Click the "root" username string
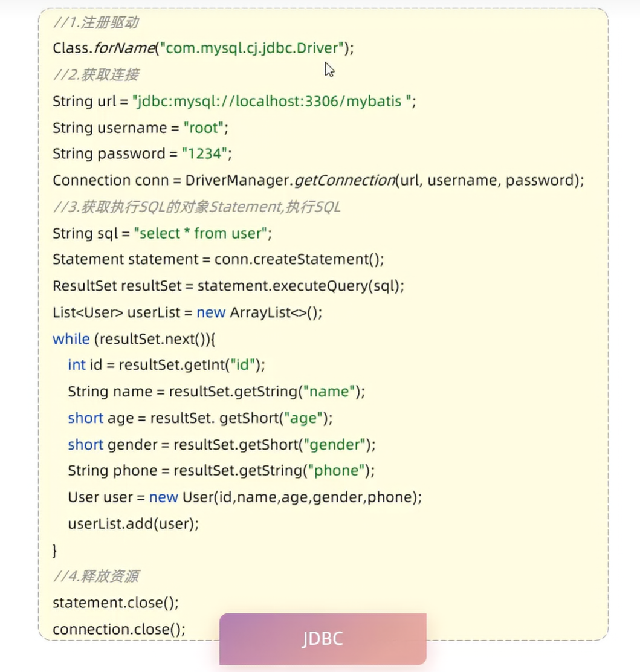 205,128
